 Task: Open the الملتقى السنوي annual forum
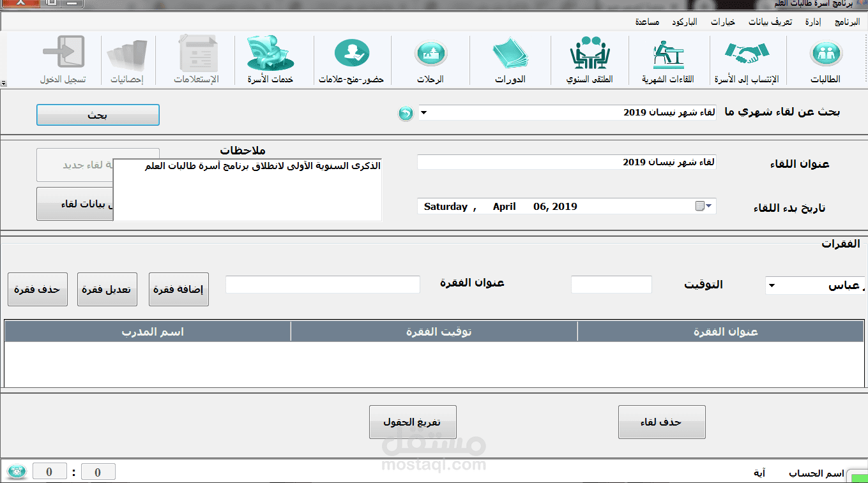[x=590, y=61]
